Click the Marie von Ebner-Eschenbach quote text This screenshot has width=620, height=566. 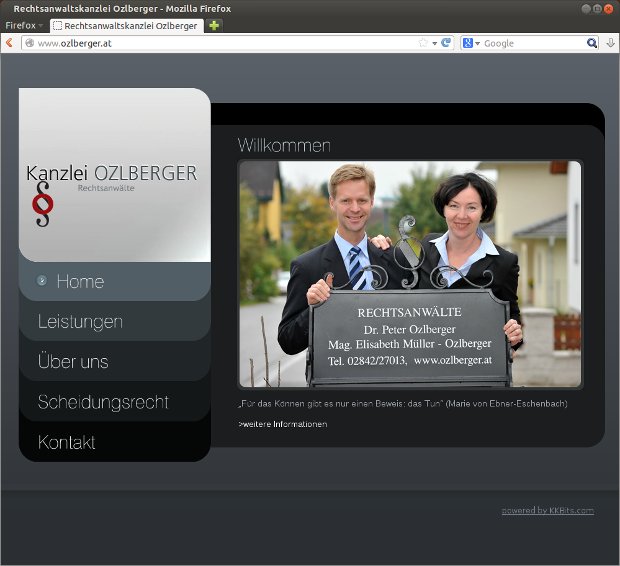pos(403,403)
